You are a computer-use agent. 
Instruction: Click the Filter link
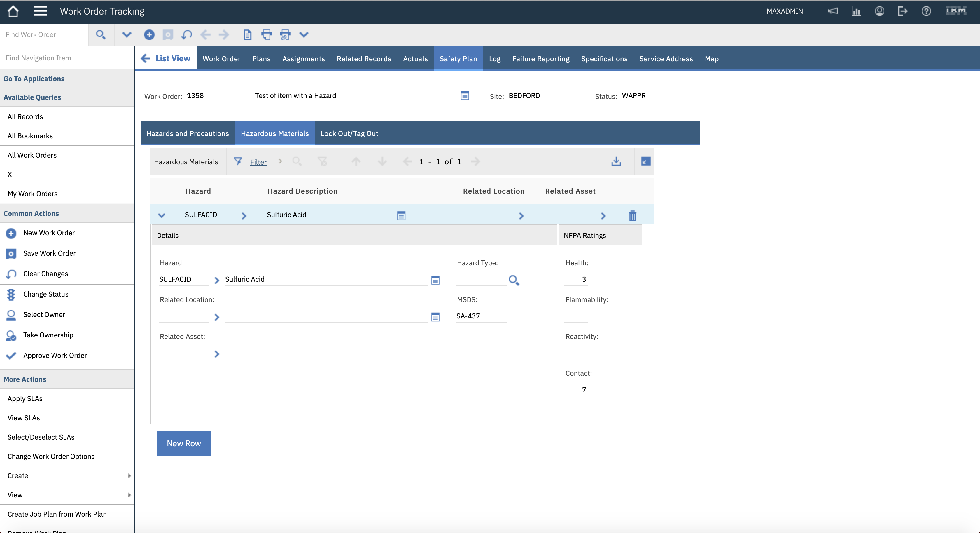(258, 162)
